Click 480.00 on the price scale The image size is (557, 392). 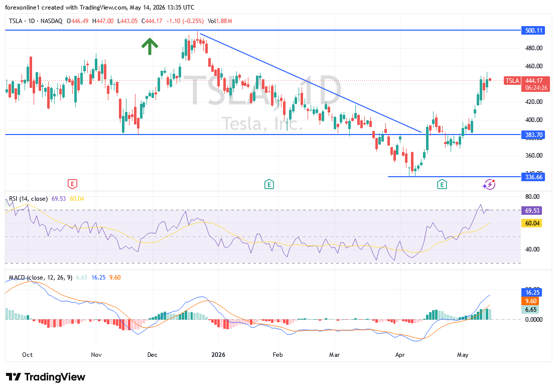tap(534, 48)
